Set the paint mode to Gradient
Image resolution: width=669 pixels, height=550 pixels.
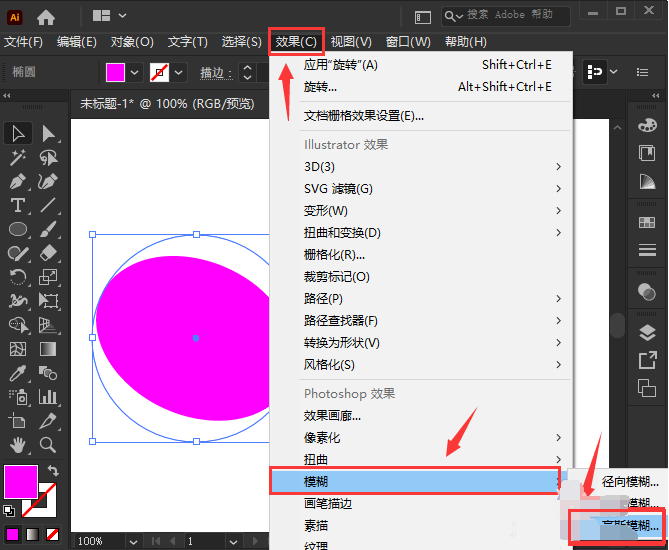32,534
